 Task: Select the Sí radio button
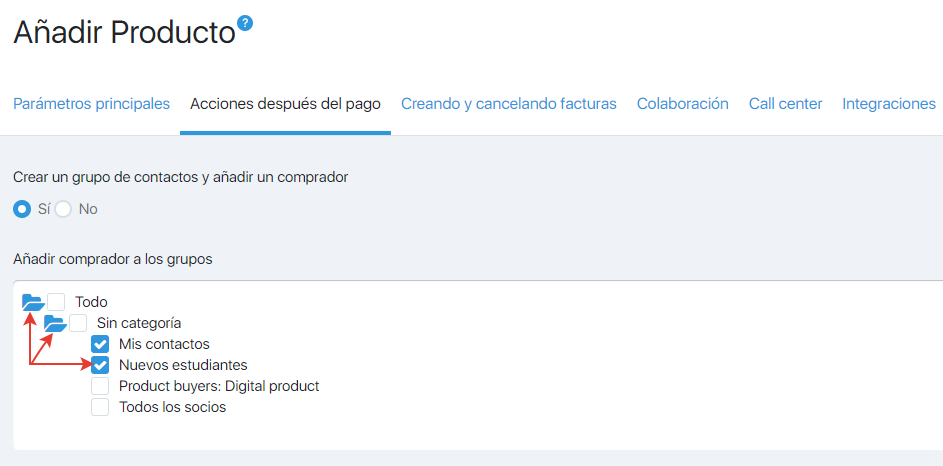point(22,209)
